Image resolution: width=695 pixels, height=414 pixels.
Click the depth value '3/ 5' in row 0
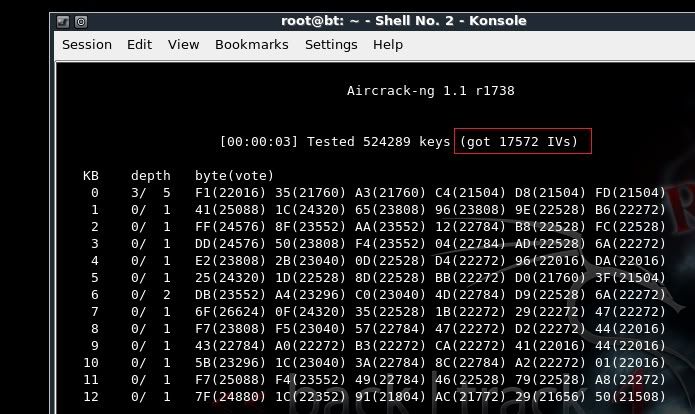[151, 193]
